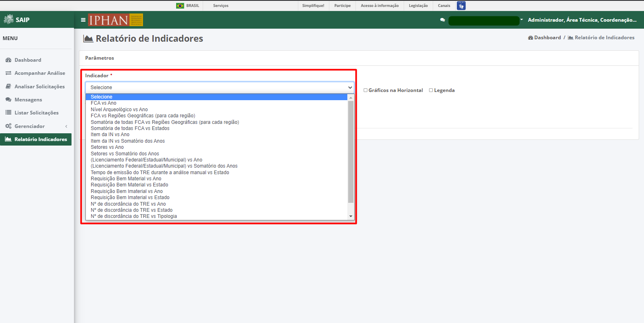This screenshot has height=323, width=644.
Task: Click the dropdown list scroll down arrow
Action: pyautogui.click(x=351, y=216)
